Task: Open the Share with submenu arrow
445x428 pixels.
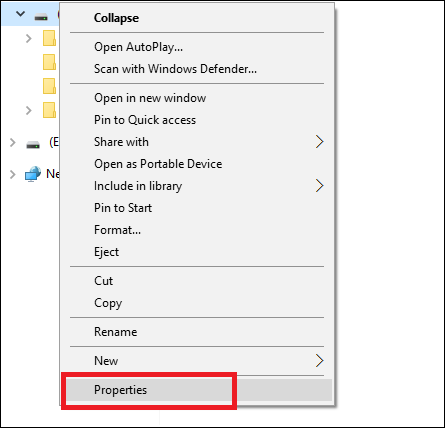Action: [x=319, y=142]
